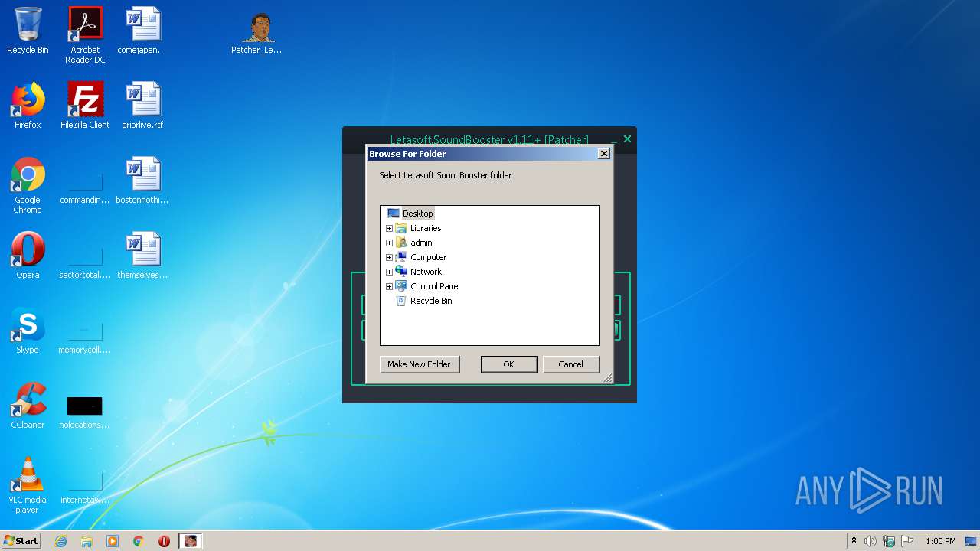Open volume control tray icon
The image size is (980, 551).
coord(871,541)
